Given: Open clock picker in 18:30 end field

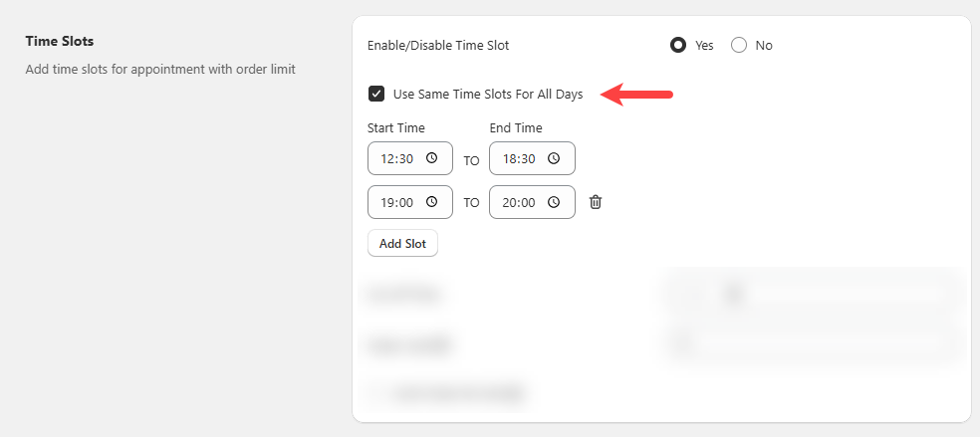Looking at the screenshot, I should coord(554,158).
